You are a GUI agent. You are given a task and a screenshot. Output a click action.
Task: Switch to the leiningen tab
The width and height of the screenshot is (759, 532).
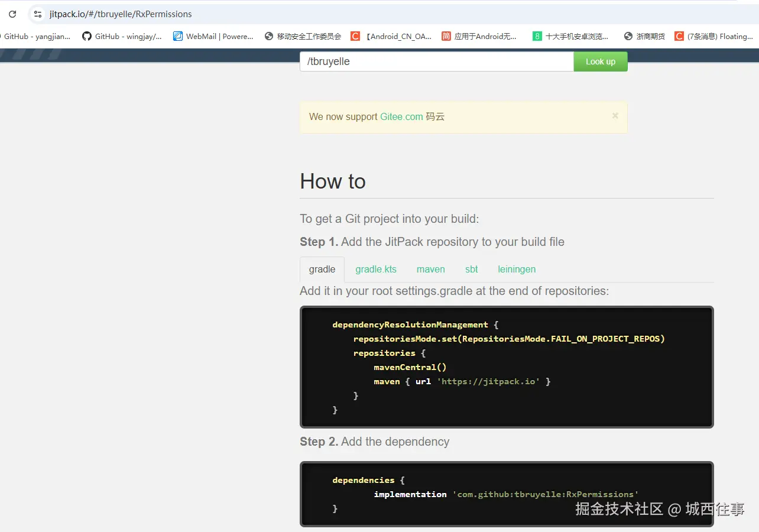click(517, 269)
